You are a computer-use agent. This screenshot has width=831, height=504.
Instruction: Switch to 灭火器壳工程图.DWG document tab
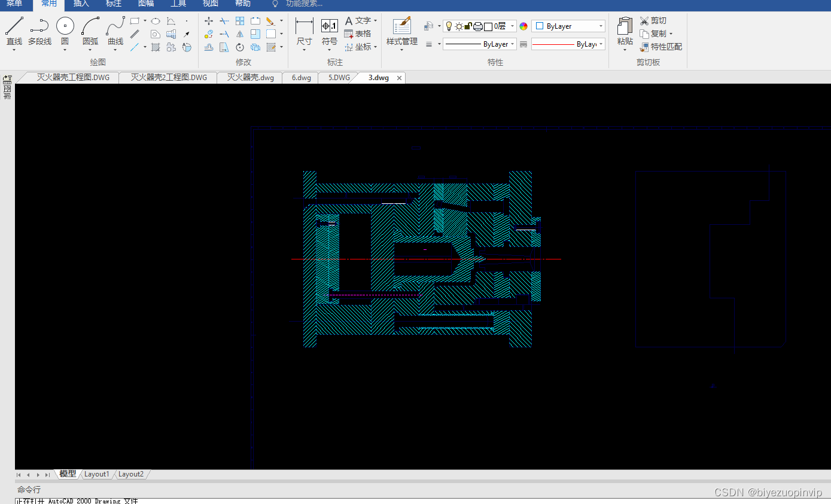click(73, 78)
